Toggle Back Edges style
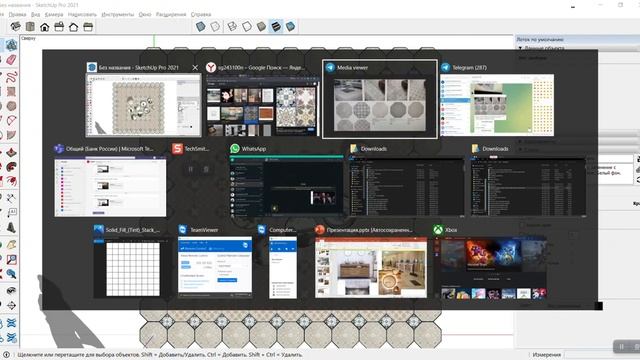This screenshot has width=640, height=360. (x=215, y=27)
